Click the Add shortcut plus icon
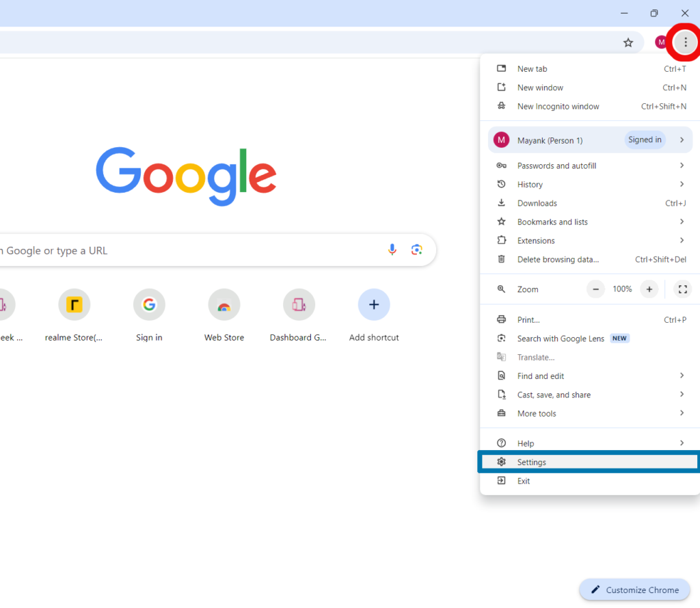The image size is (700, 608). [x=374, y=304]
